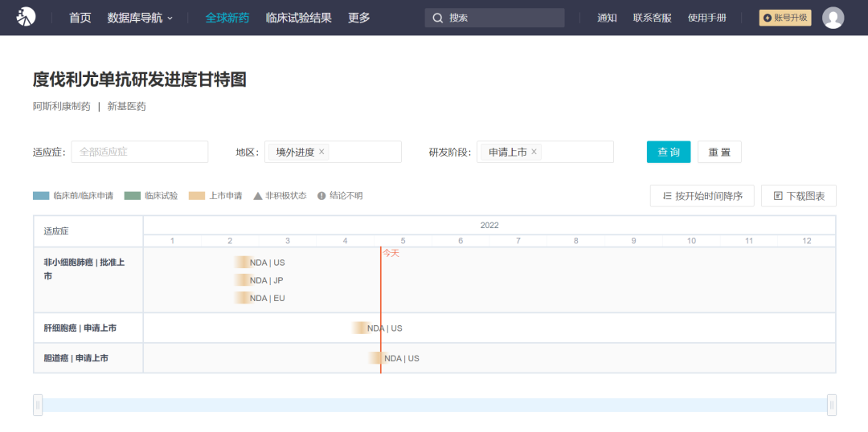Viewport: 868px width, 432px height.
Task: Open the 更多 navigation menu
Action: [358, 18]
